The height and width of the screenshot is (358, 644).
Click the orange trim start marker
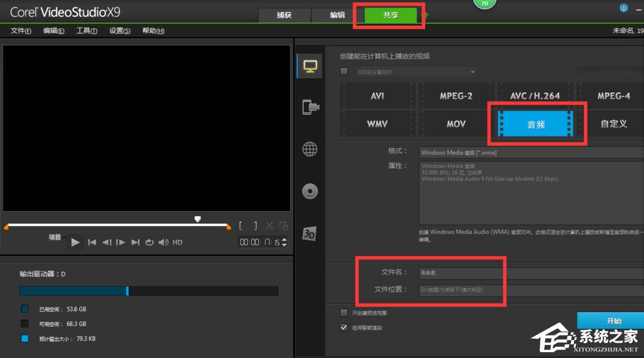(6, 227)
